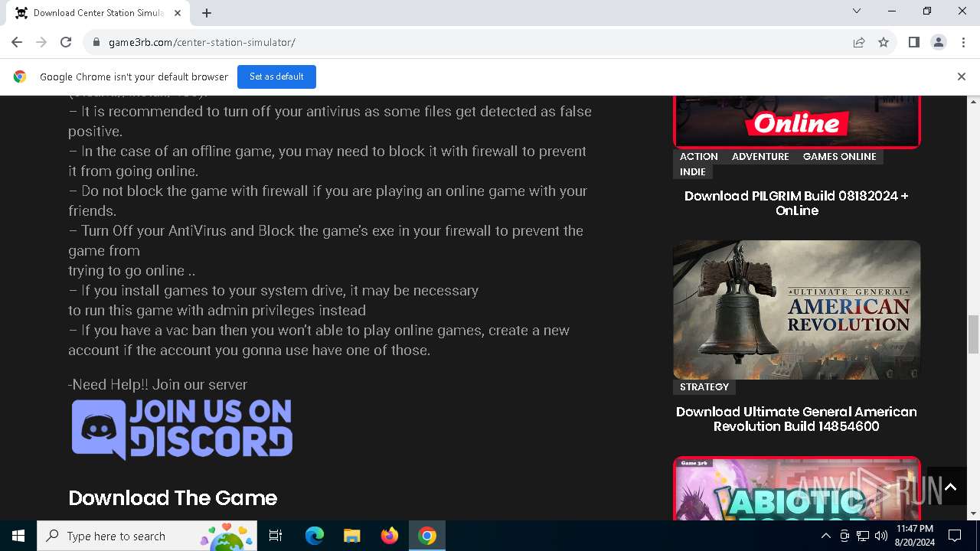The height and width of the screenshot is (551, 980).
Task: Open the STRATEGY category tag
Action: 704,386
